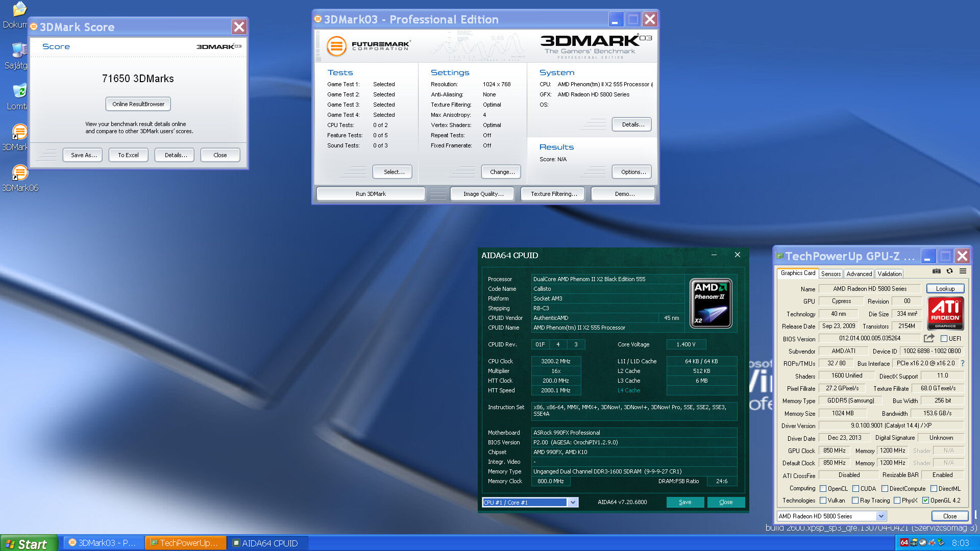The image size is (980, 551).
Task: Open the Documents folder desktop icon
Action: pyautogui.click(x=20, y=9)
